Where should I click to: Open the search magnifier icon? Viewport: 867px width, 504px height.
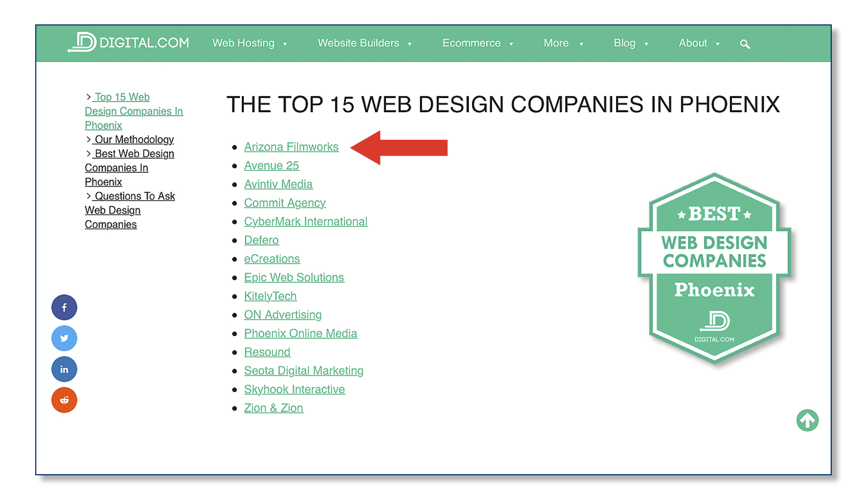745,44
